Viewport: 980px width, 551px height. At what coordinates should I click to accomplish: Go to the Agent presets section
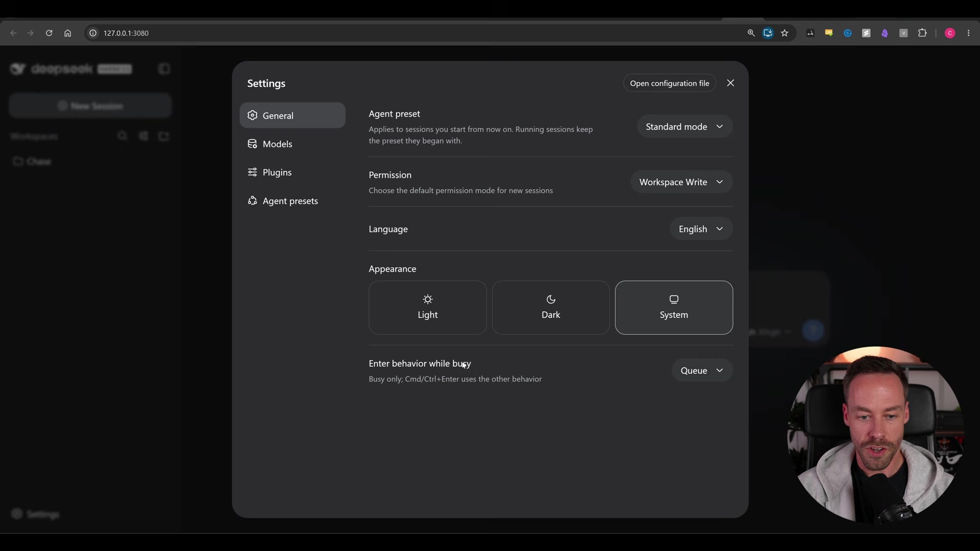pos(292,201)
